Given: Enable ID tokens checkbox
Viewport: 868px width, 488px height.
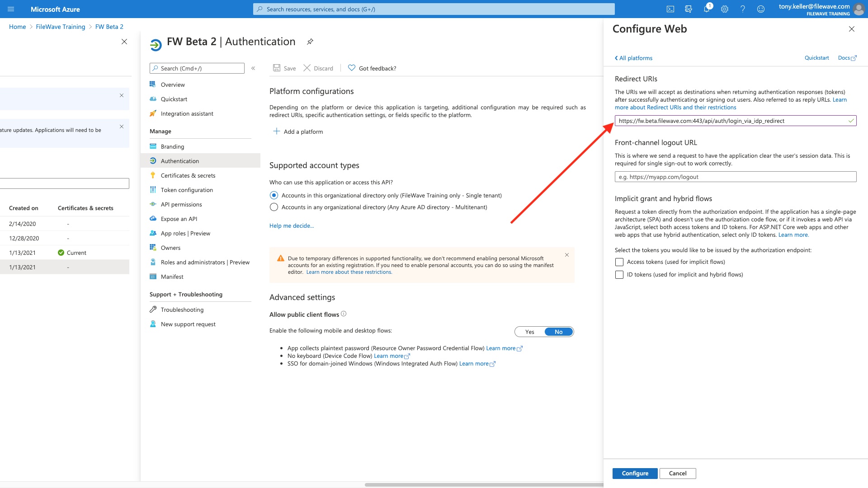Looking at the screenshot, I should pyautogui.click(x=619, y=275).
